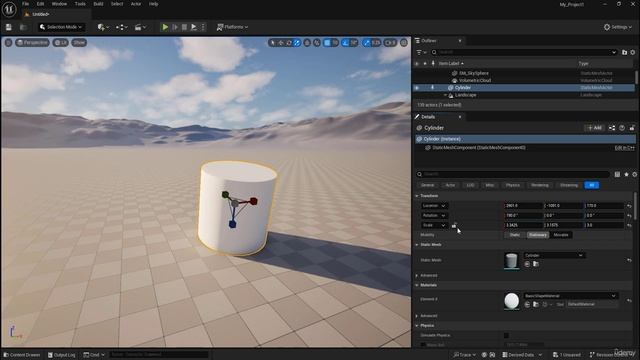640x360 pixels.
Task: Open the Outliner settings gear
Action: [633, 52]
